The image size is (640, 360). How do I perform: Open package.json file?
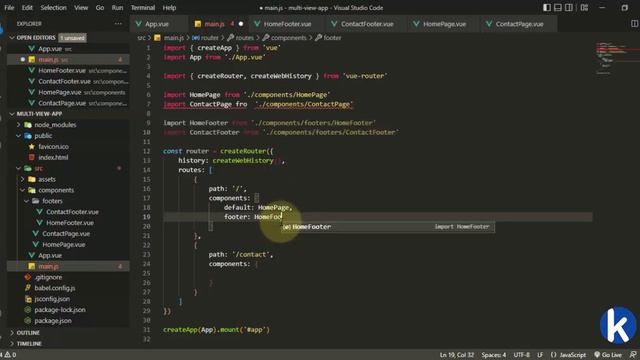[x=53, y=321]
